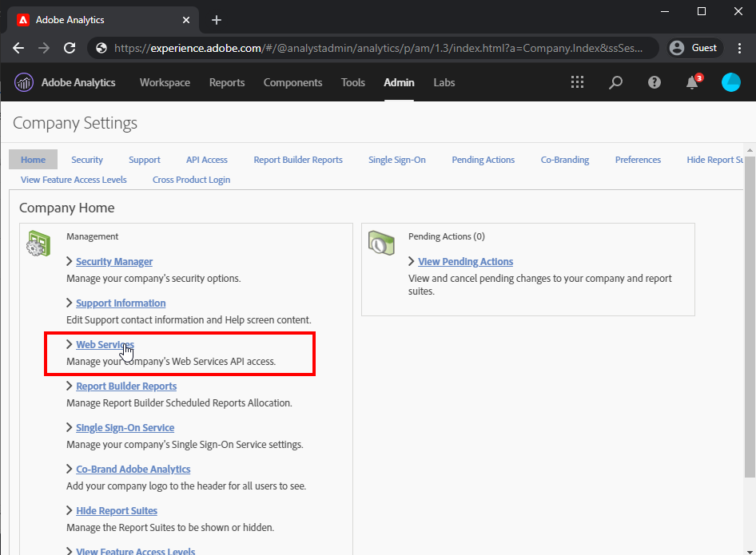
Task: Click the chevron beside Single Sign-On Service
Action: tap(70, 427)
